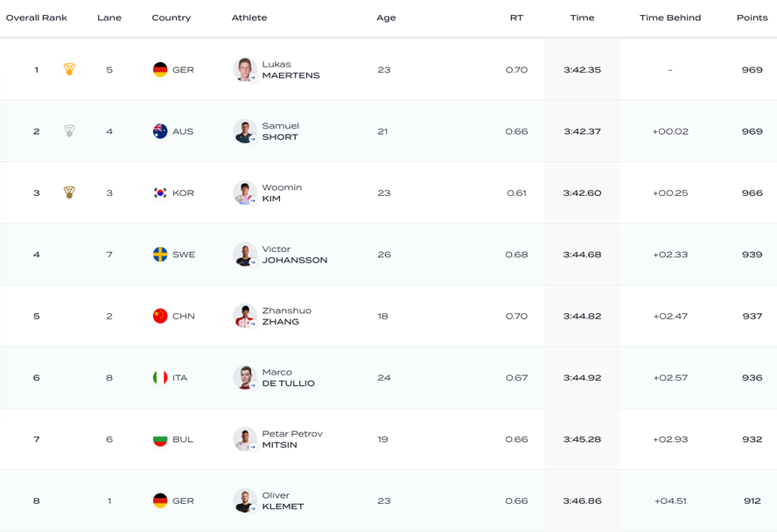
Task: Open Petar Petrov Mitsin's profile
Action: [x=292, y=439]
